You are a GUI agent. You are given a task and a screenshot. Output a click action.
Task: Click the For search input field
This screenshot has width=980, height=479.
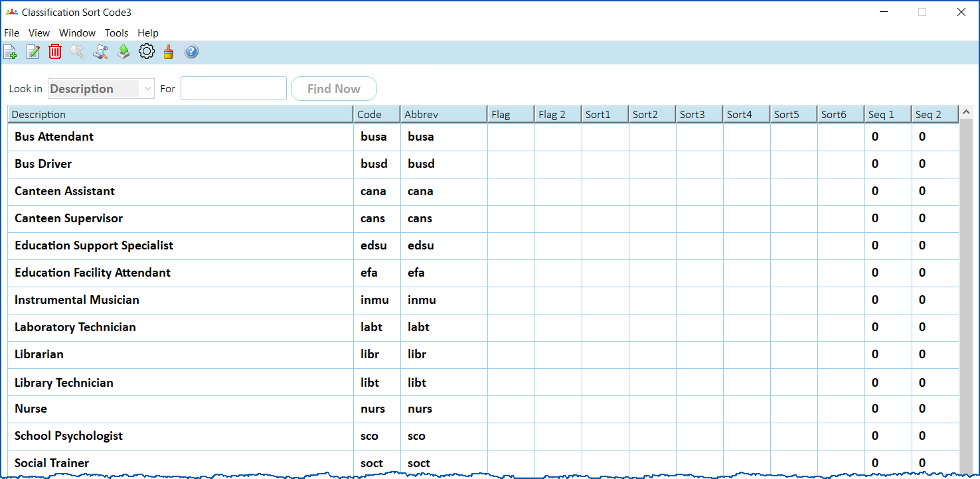click(x=234, y=88)
